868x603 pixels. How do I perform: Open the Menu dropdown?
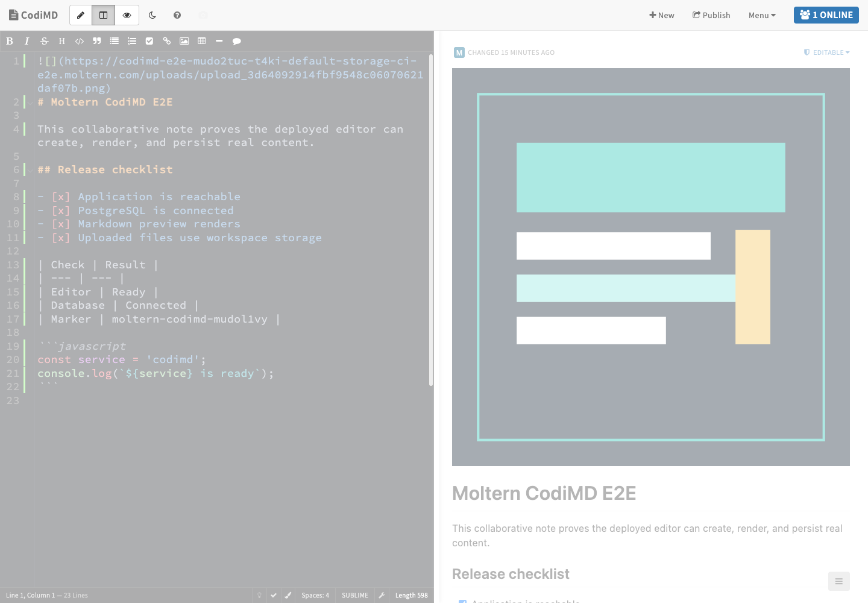click(762, 15)
